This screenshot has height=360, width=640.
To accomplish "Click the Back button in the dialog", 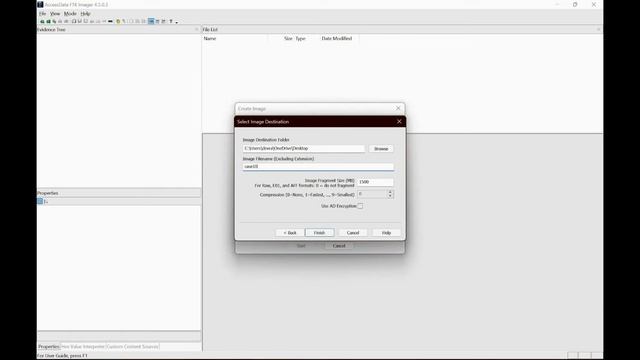I will (290, 233).
